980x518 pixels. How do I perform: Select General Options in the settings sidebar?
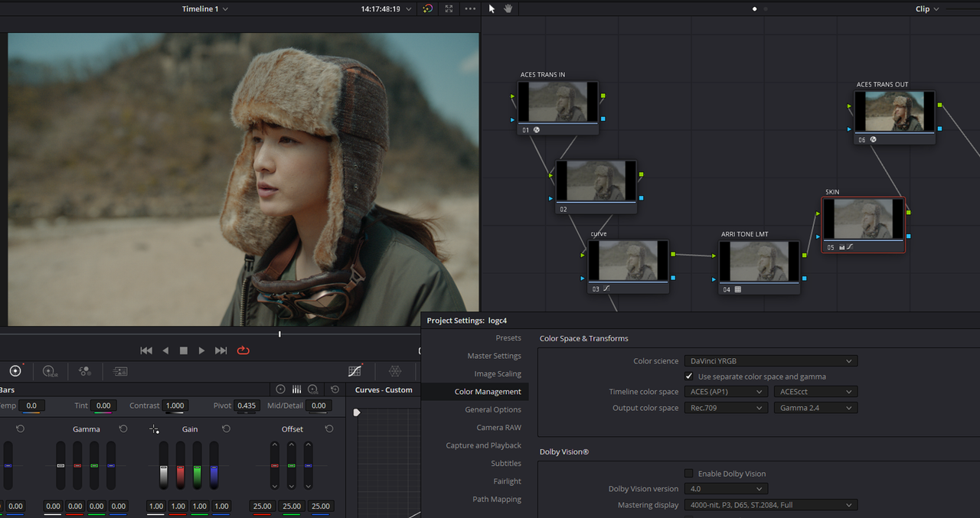[493, 409]
